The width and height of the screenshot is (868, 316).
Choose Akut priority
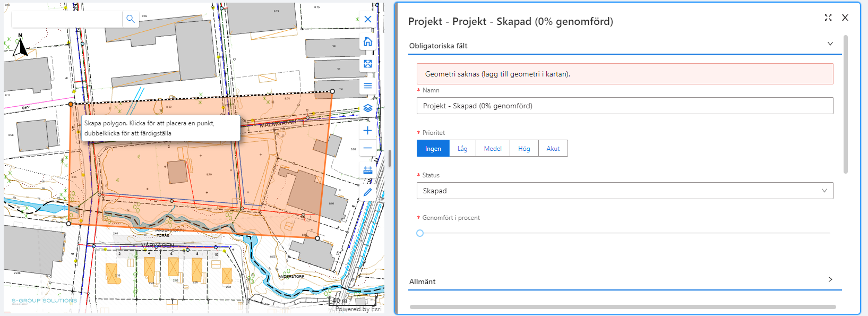pos(553,149)
